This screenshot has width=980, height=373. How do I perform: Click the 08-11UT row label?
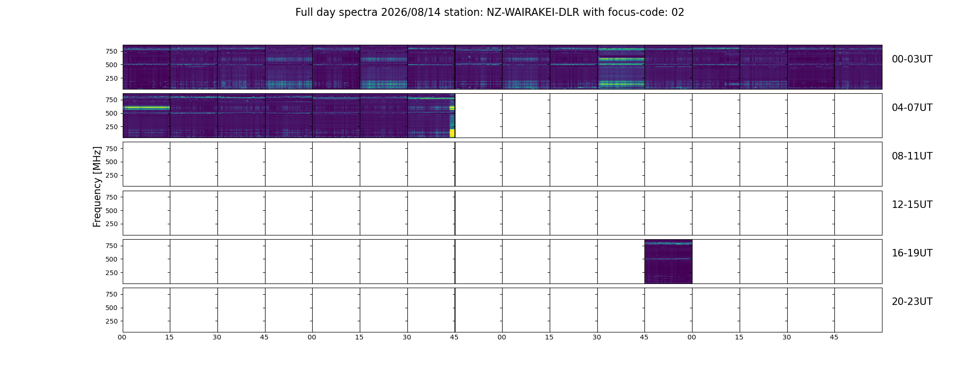pyautogui.click(x=912, y=156)
